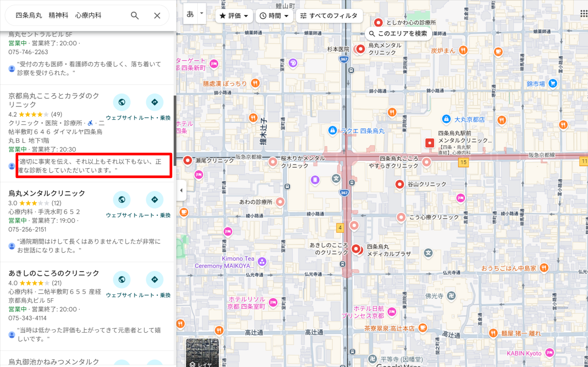Click 烏丸メンタルクリニック red map pin

click(x=361, y=49)
